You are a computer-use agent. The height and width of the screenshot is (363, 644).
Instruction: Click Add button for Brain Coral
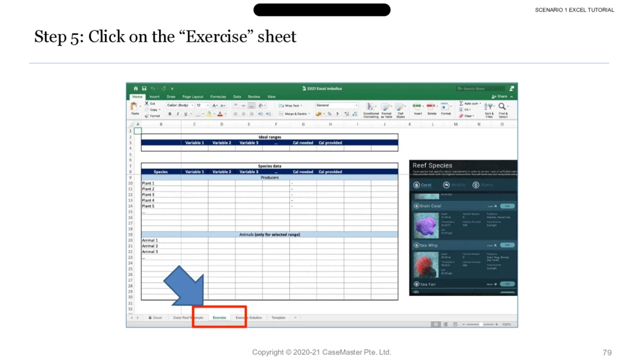pos(507,206)
